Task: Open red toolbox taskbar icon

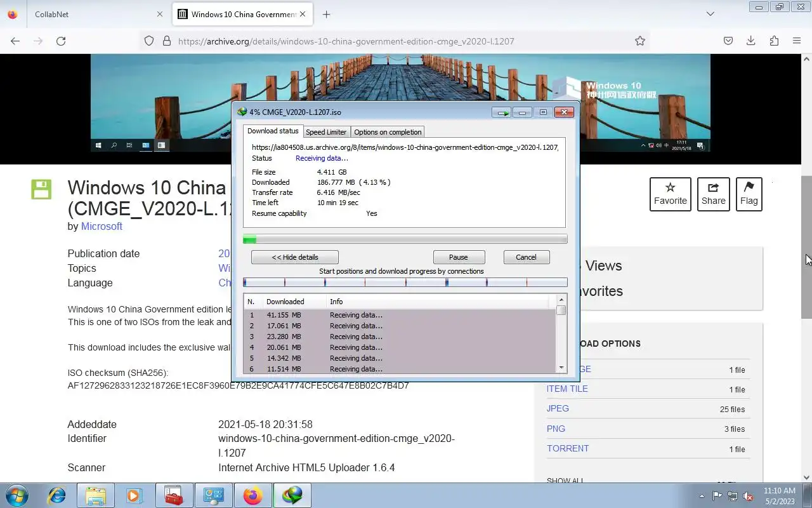Action: pyautogui.click(x=174, y=495)
